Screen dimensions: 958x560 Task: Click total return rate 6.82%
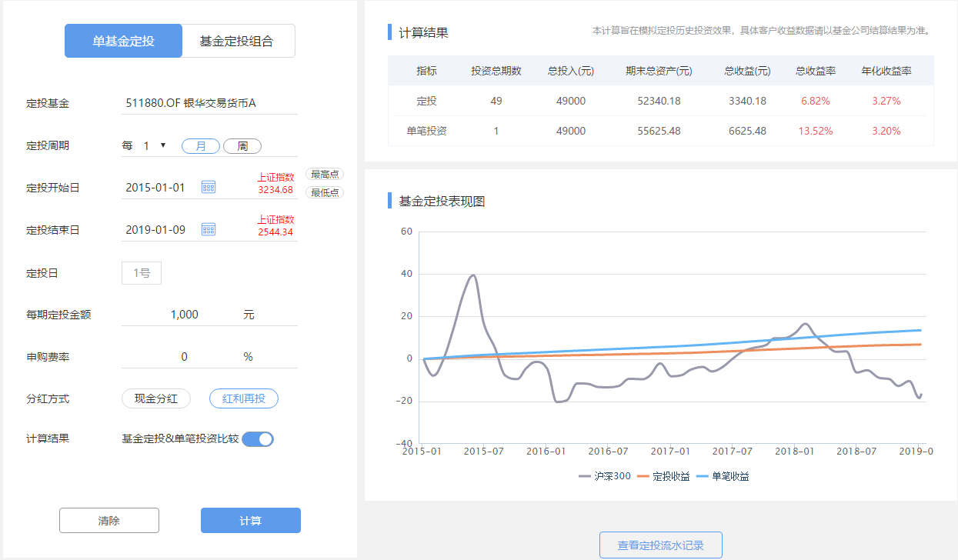click(x=816, y=101)
